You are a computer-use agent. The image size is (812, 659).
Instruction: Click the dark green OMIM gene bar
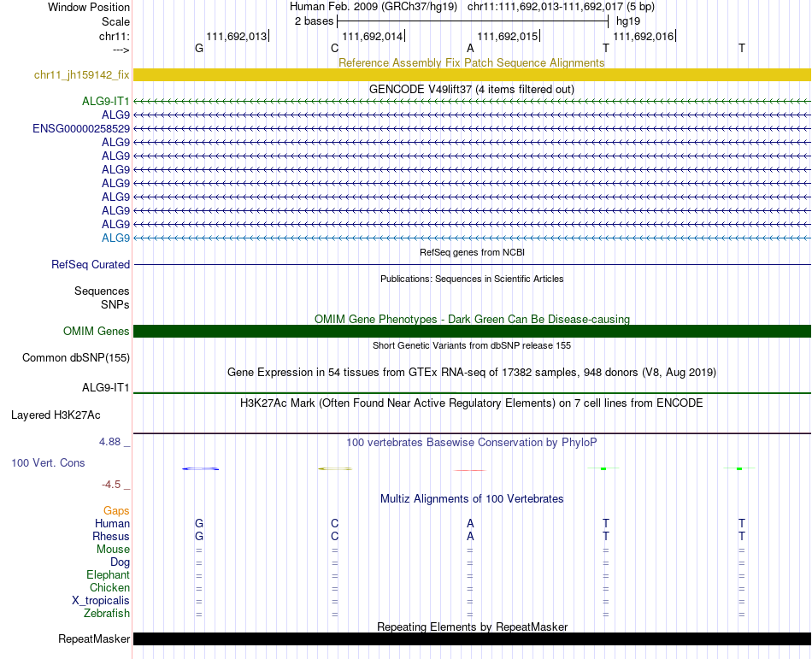coord(472,332)
